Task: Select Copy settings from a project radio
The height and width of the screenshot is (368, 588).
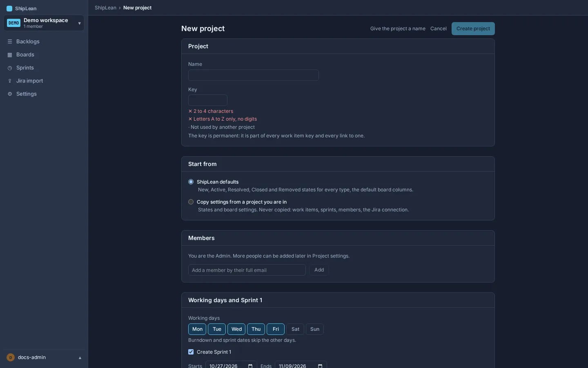Action: [x=191, y=202]
